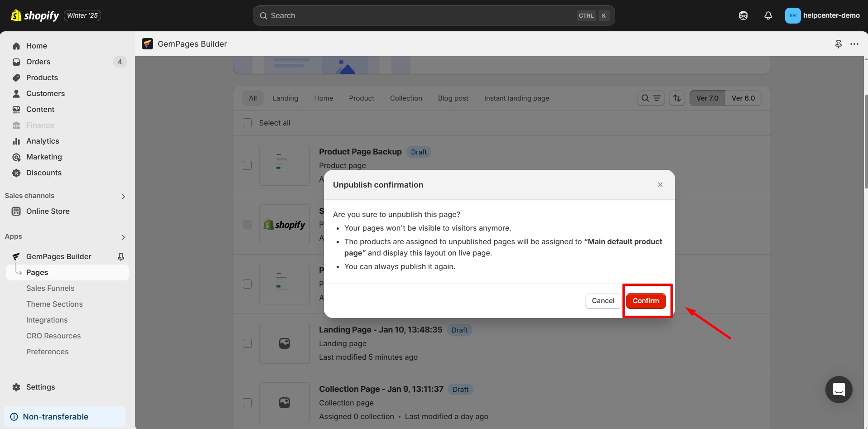Confirm unpublishing the page

tap(646, 301)
